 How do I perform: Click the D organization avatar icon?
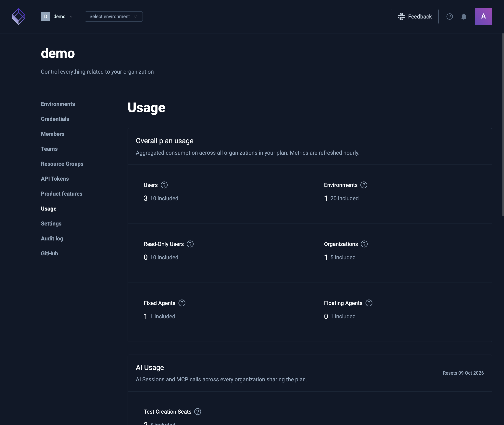coord(45,16)
